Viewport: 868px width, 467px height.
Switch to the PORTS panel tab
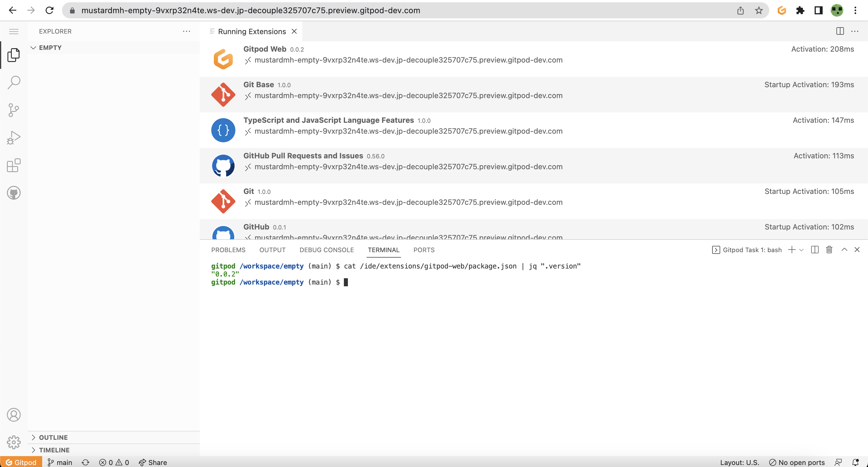pyautogui.click(x=424, y=250)
